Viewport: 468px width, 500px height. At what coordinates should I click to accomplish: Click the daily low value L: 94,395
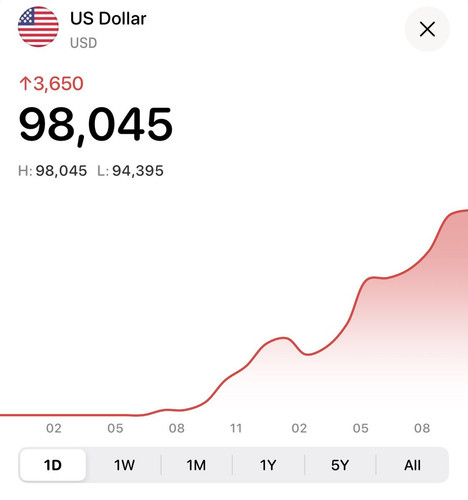coord(130,171)
